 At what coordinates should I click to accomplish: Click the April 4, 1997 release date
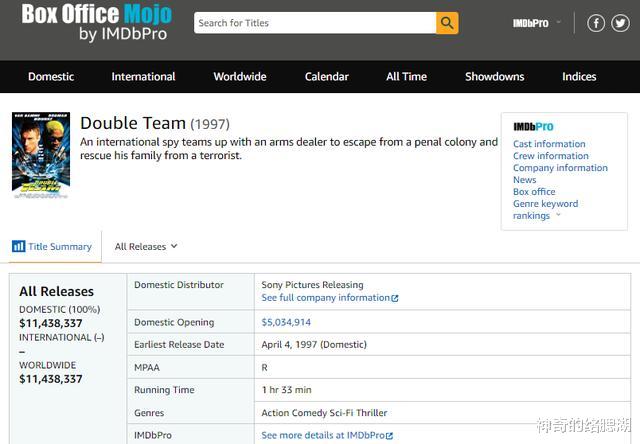point(314,344)
